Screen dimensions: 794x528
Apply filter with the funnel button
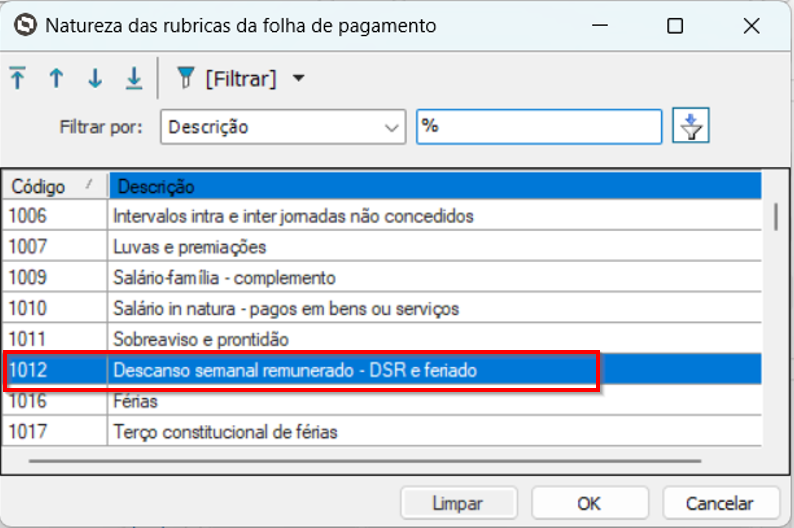coord(690,127)
